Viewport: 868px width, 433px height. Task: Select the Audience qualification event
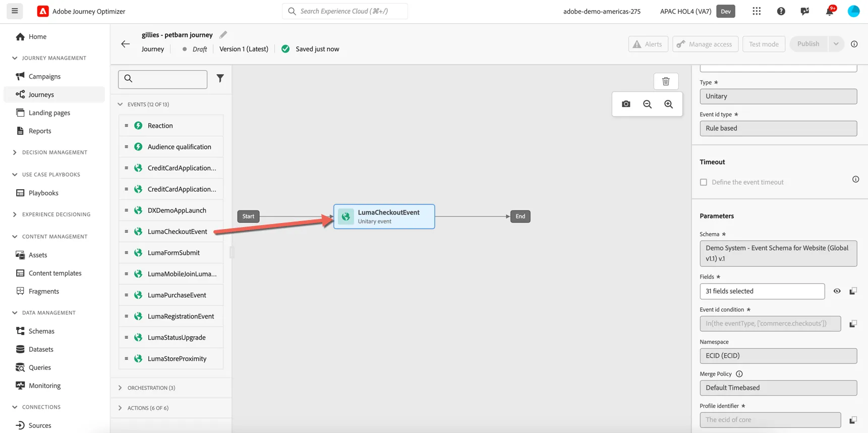pos(171,147)
